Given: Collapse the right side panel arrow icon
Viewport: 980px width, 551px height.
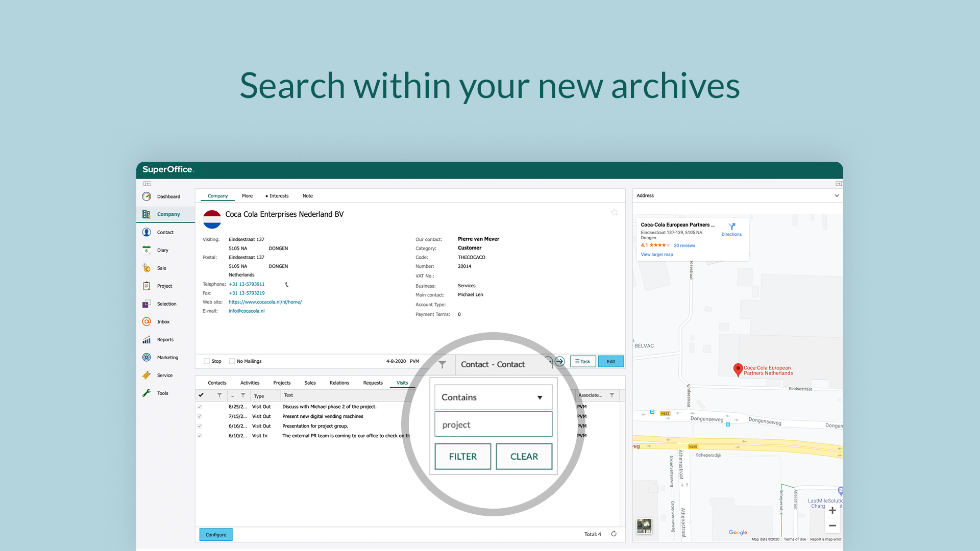Looking at the screenshot, I should tap(839, 184).
